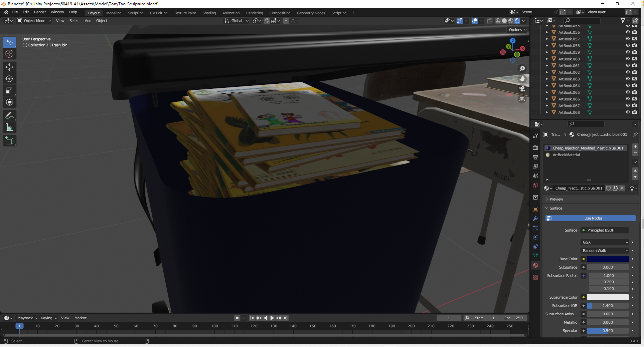Toggle camera view in viewport

(x=522, y=89)
